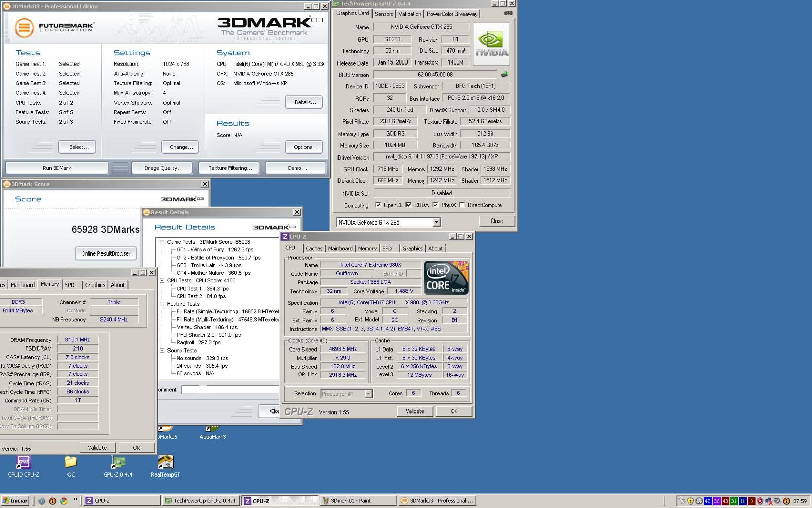The image size is (812, 508).
Task: Click the system Details... button
Action: click(305, 102)
